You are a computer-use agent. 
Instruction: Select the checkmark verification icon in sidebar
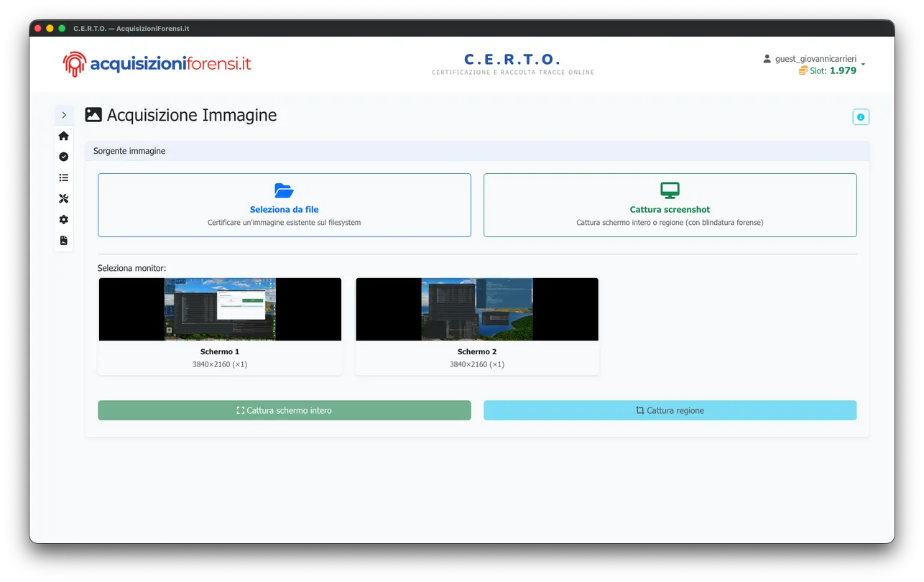point(63,156)
